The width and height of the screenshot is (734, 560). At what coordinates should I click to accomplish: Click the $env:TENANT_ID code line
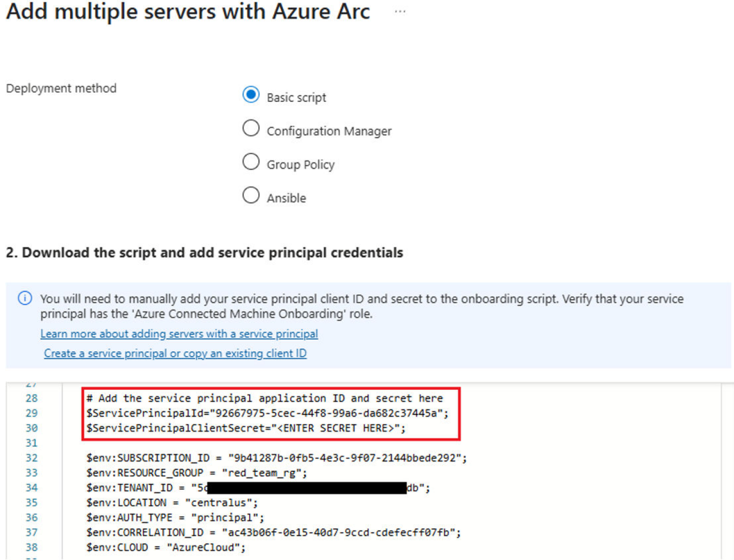[258, 487]
